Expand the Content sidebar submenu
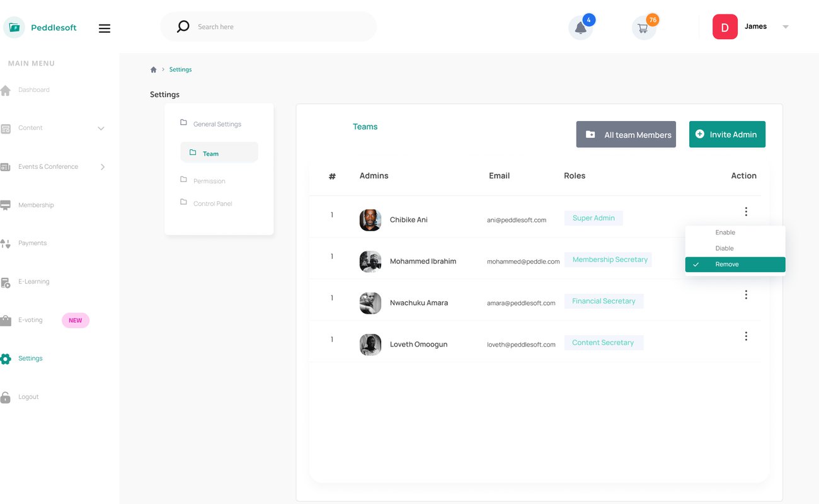819x504 pixels. point(101,129)
